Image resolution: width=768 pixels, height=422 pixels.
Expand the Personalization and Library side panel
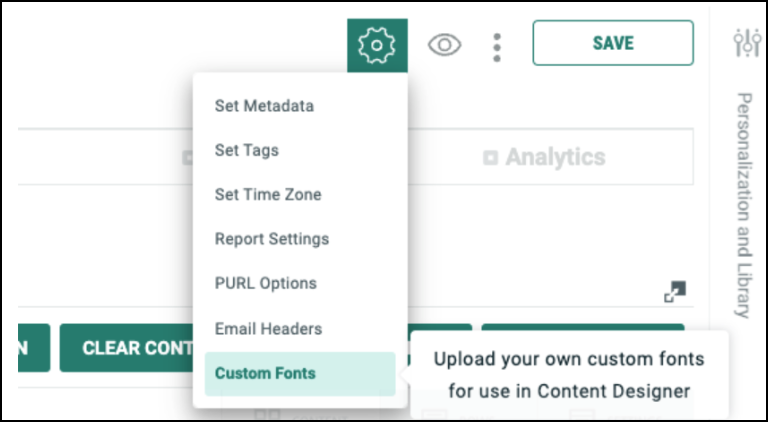click(x=744, y=205)
